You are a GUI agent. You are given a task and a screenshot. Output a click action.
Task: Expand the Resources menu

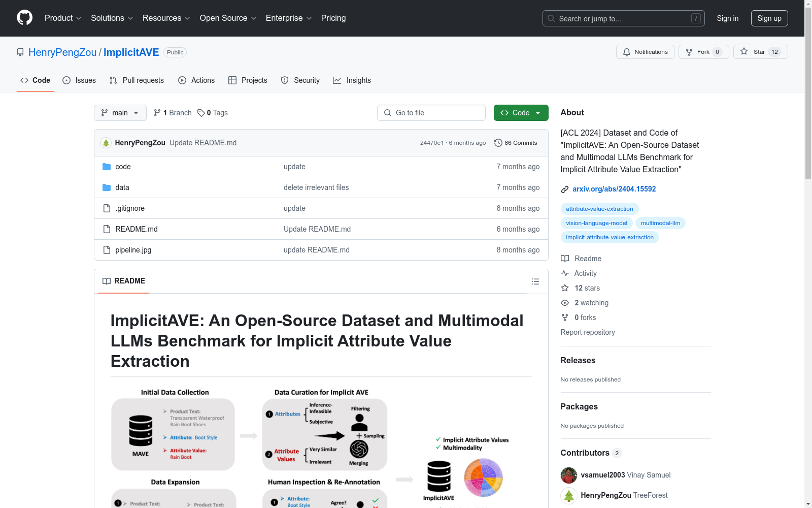click(x=166, y=18)
